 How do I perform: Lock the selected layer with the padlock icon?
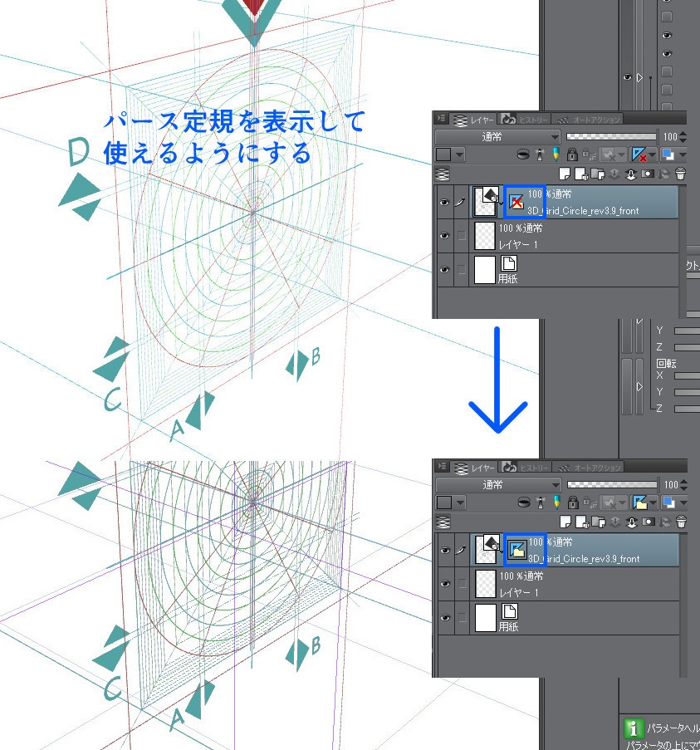[570, 155]
